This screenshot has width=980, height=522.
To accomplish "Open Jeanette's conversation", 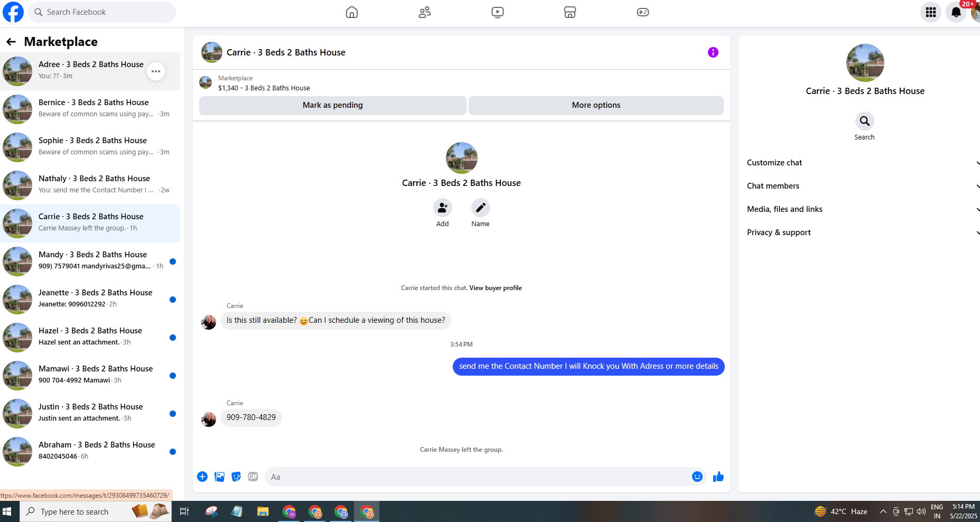I will pyautogui.click(x=90, y=300).
